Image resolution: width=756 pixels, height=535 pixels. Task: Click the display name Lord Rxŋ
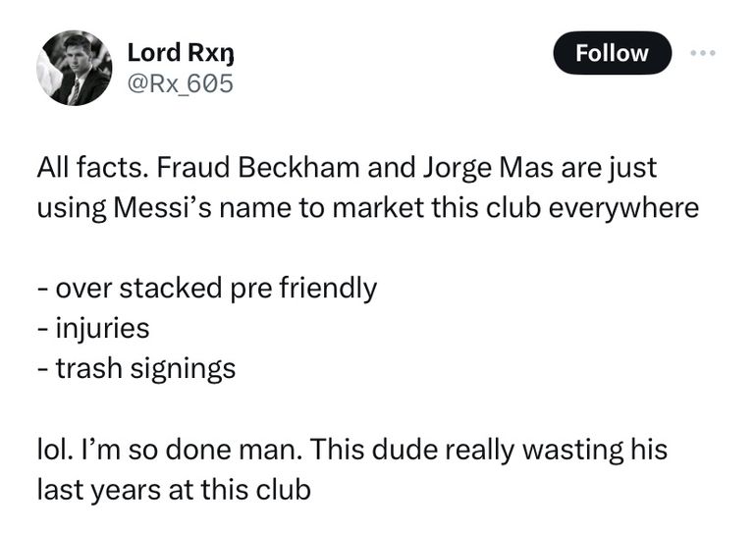click(182, 53)
